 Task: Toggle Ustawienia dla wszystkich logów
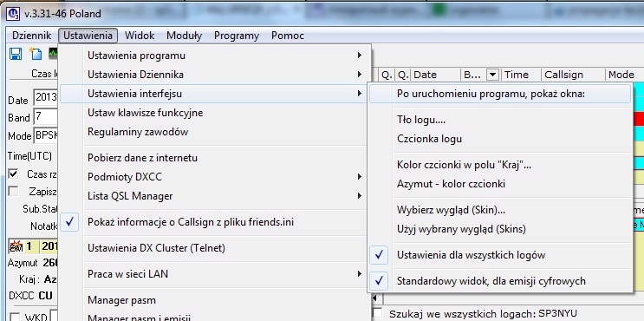pos(500,255)
